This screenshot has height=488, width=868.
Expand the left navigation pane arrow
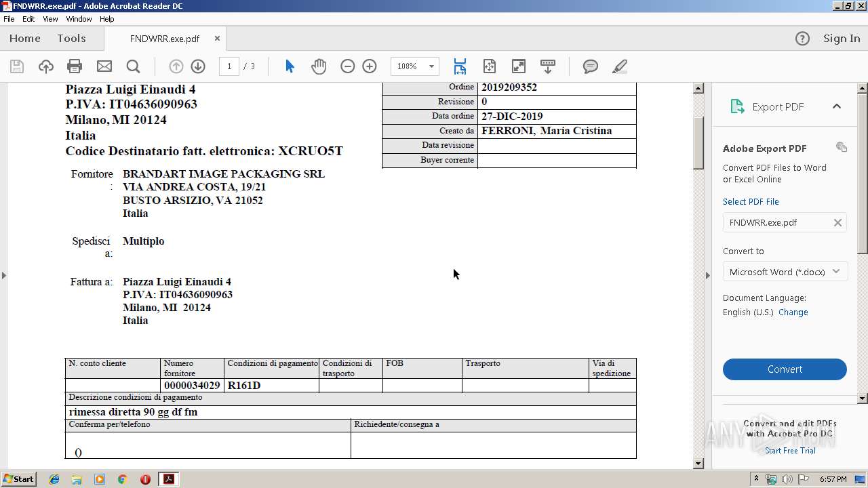tap(4, 275)
